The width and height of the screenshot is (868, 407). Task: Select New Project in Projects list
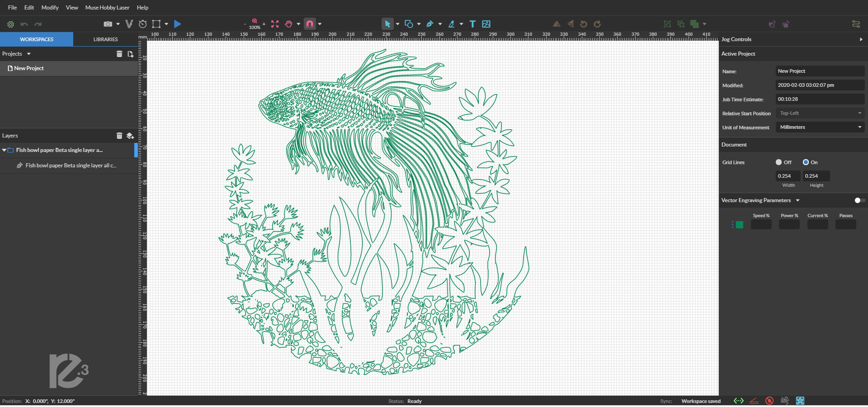point(29,68)
